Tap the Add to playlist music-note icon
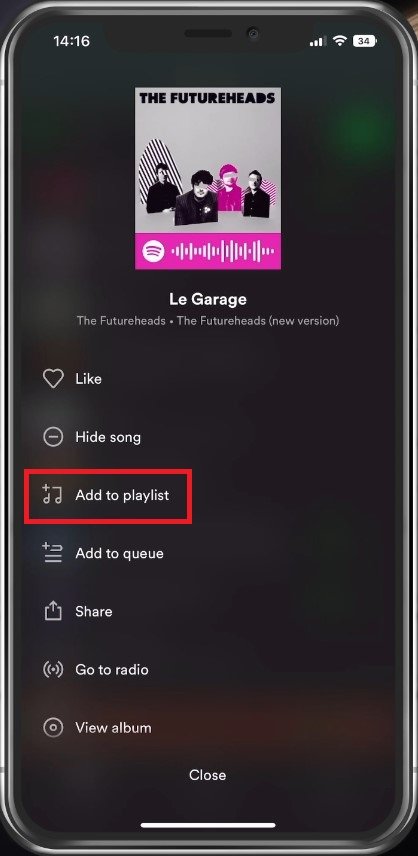Screen dimensions: 418x856 click(53, 495)
